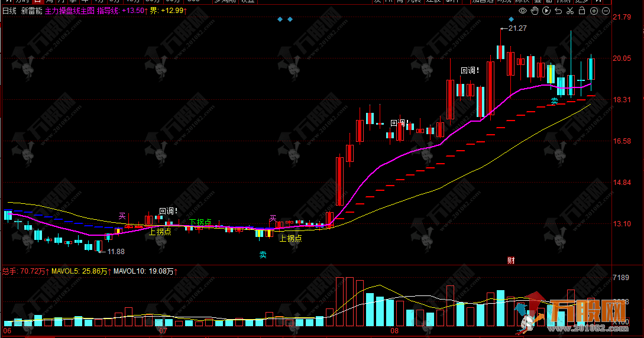Click the 7189 volume axis value

[x=620, y=278]
